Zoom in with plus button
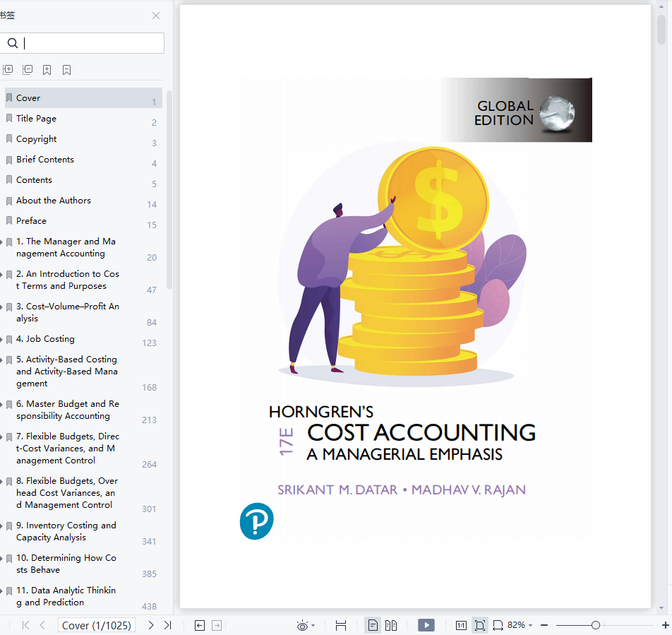Image resolution: width=672 pixels, height=635 pixels. [x=665, y=626]
